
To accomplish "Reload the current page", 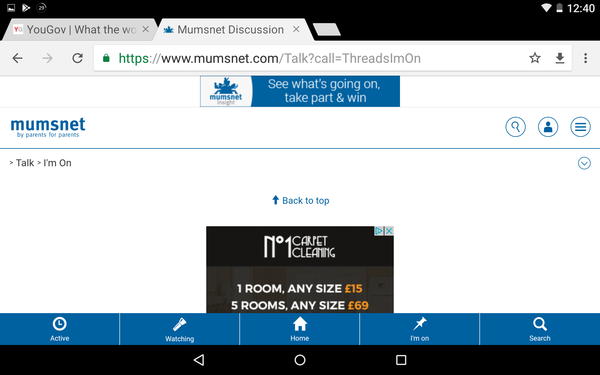I will coord(78,58).
